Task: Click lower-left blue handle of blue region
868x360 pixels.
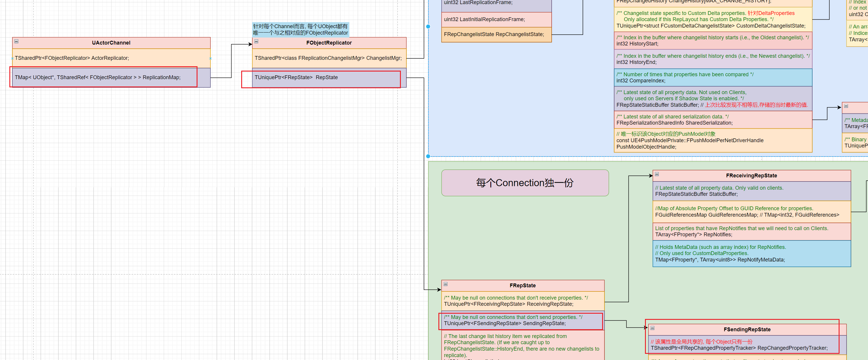Action: pyautogui.click(x=428, y=156)
